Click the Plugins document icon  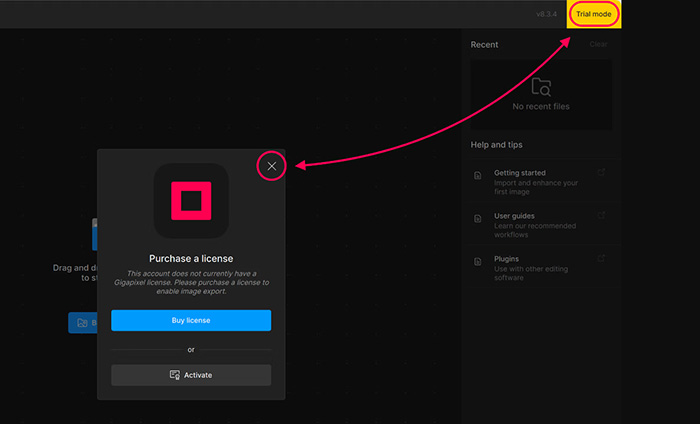click(478, 262)
